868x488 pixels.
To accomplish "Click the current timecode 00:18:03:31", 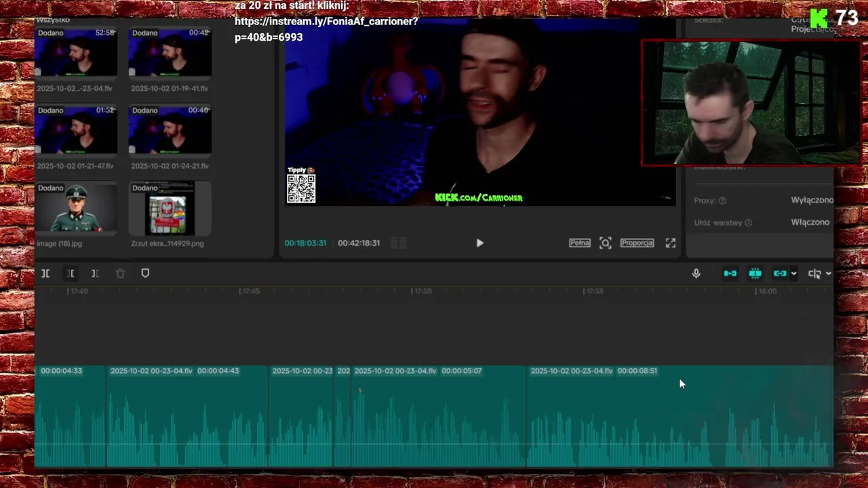I will coord(305,243).
